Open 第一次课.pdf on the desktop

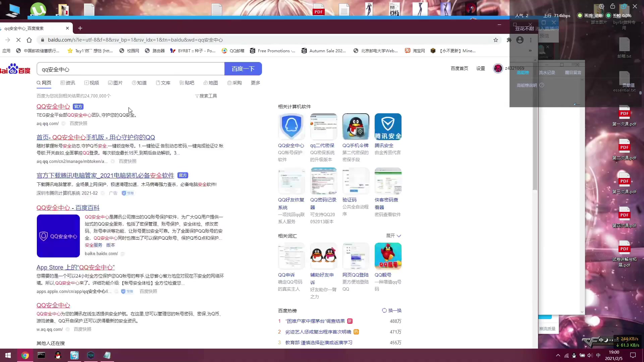[624, 116]
